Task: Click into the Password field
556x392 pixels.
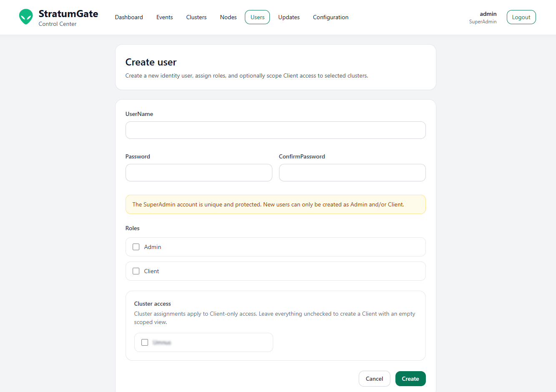Action: (199, 173)
